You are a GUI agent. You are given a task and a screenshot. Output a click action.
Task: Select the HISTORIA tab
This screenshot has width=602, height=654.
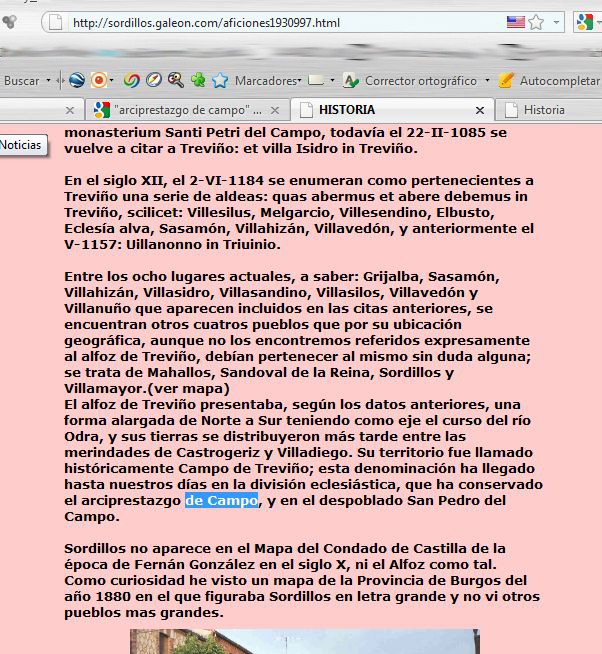[x=392, y=110]
